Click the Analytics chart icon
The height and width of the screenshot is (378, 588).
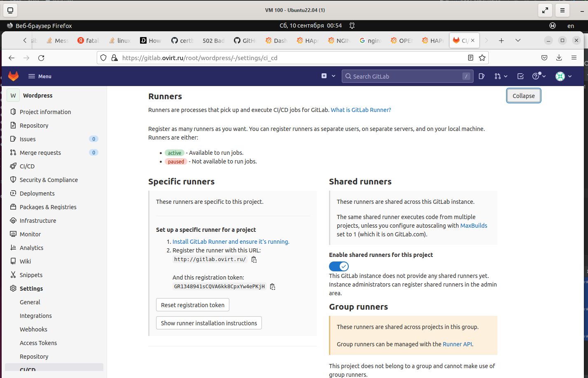(13, 248)
